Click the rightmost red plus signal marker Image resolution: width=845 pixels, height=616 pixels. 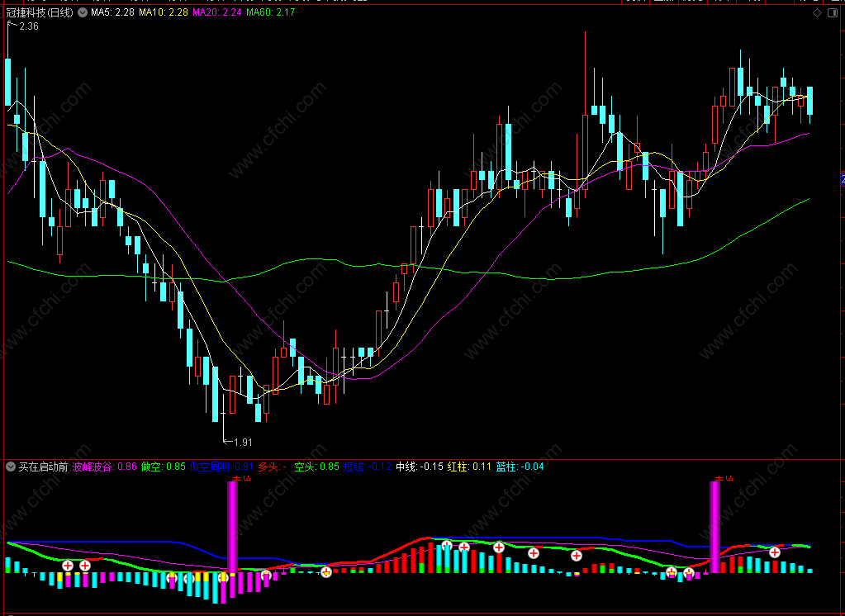pyautogui.click(x=775, y=552)
